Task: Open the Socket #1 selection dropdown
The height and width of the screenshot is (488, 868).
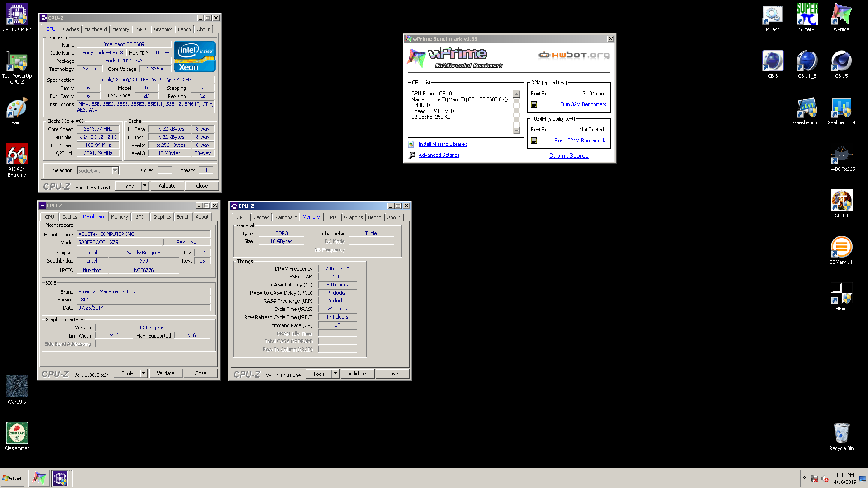Action: click(115, 170)
